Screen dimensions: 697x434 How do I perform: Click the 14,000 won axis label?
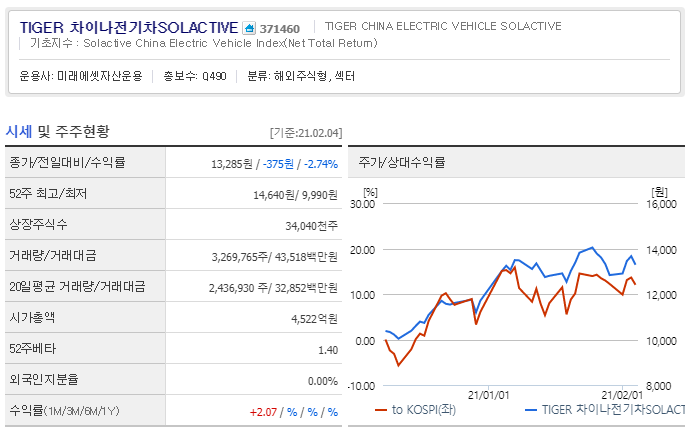(661, 250)
